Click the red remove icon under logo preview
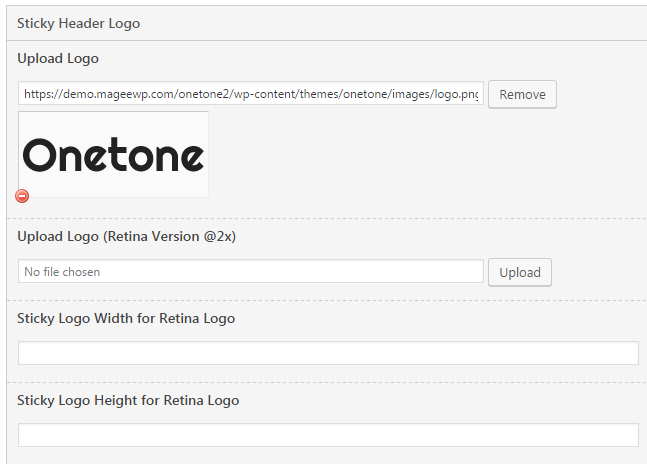 pyautogui.click(x=22, y=196)
